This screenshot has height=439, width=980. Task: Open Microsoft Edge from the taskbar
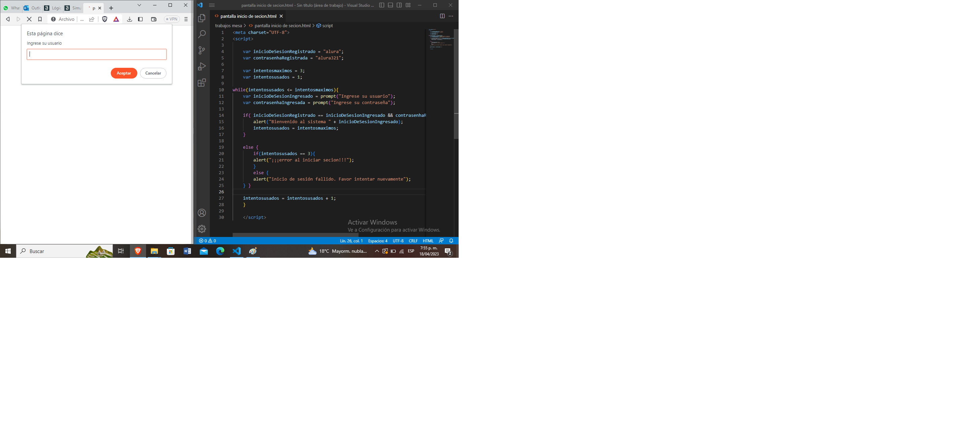tap(220, 251)
